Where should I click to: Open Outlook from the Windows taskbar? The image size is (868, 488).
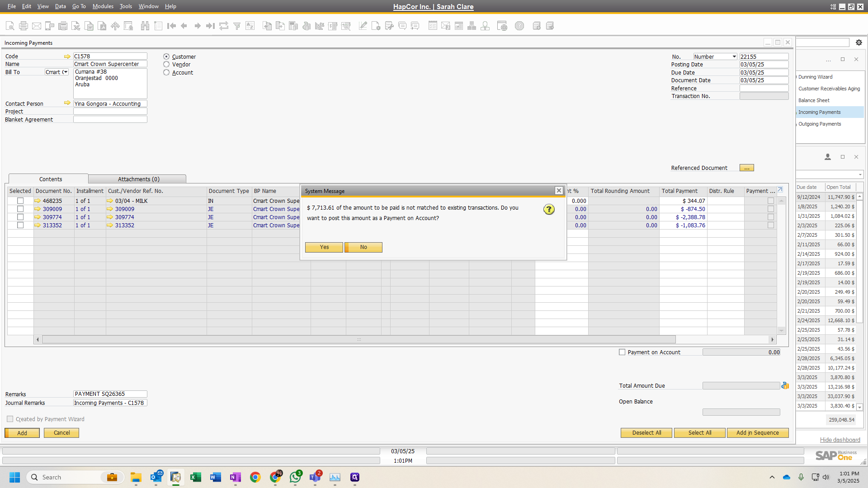pyautogui.click(x=156, y=477)
